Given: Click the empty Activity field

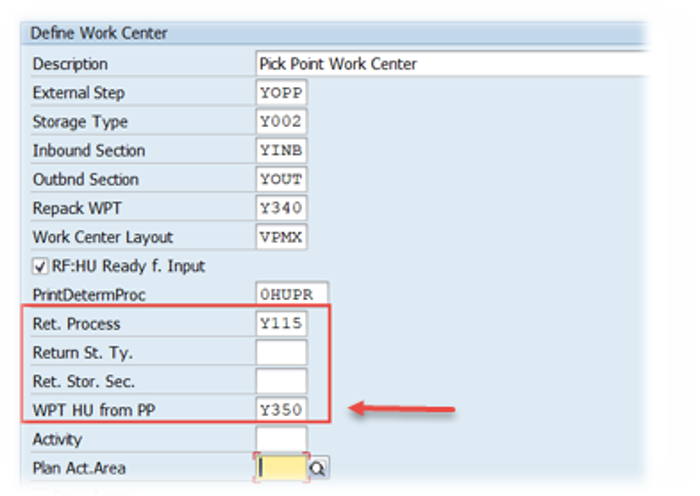Looking at the screenshot, I should 281,439.
